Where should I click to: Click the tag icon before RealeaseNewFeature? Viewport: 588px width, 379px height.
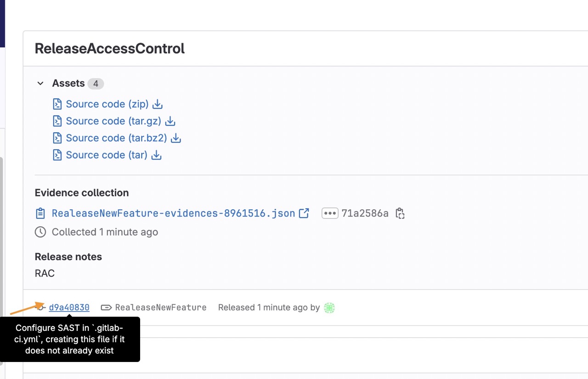click(x=106, y=307)
